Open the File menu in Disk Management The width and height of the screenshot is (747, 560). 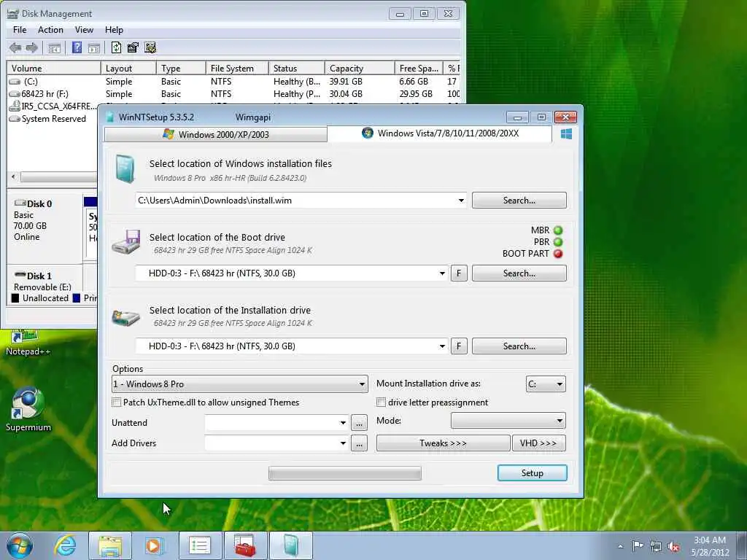tap(20, 29)
